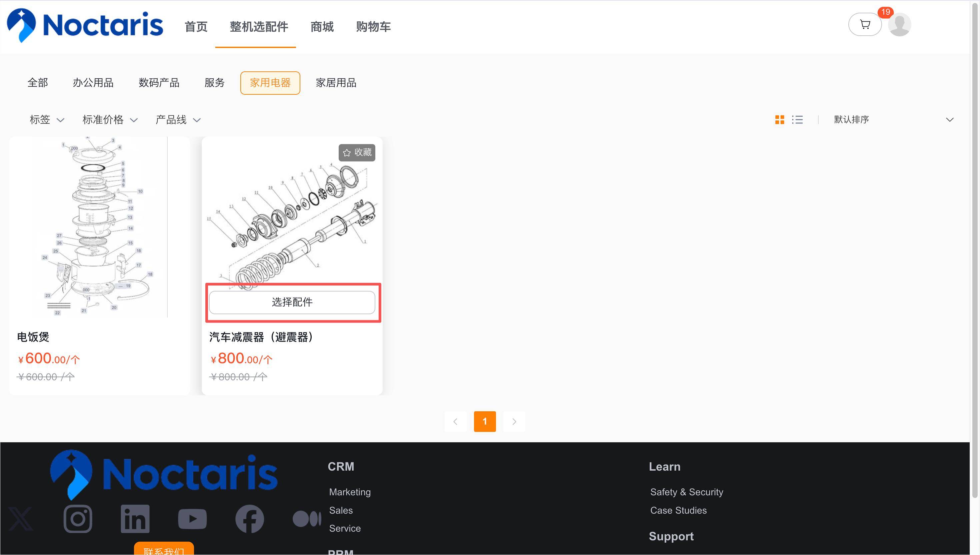The image size is (980, 555).
Task: Favorite the 汽车减震器 with 收藏 star
Action: click(357, 152)
